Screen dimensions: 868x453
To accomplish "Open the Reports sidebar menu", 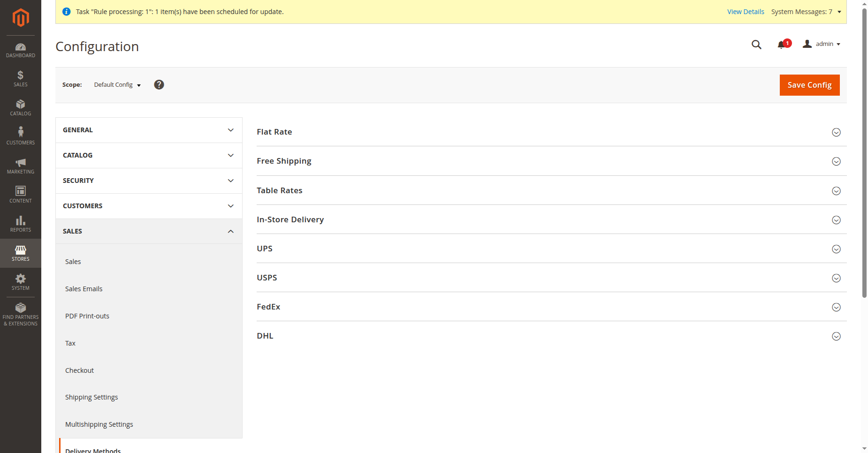I will [21, 224].
